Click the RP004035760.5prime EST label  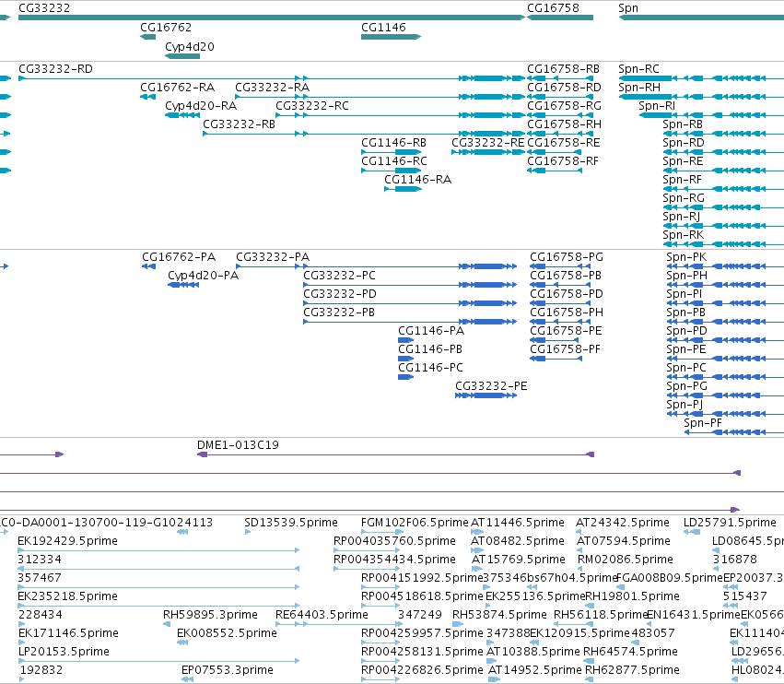[394, 541]
